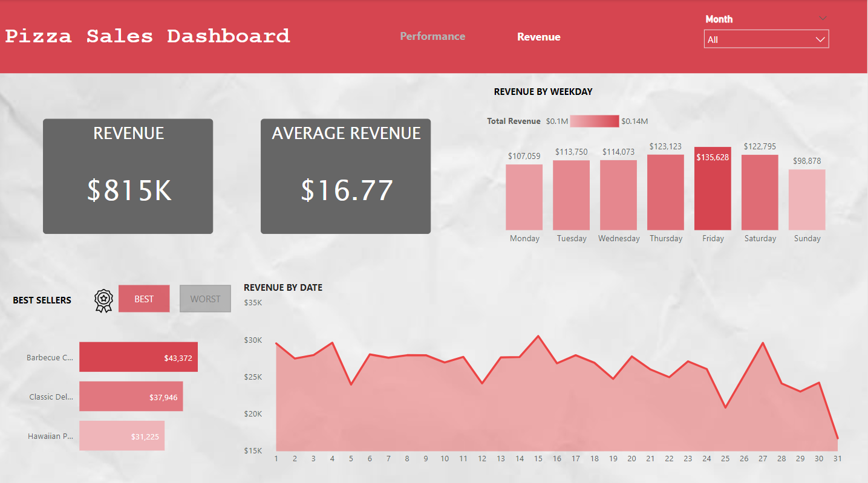This screenshot has width=868, height=483.
Task: Click the Total Revenue color gradient legend
Action: click(x=594, y=121)
